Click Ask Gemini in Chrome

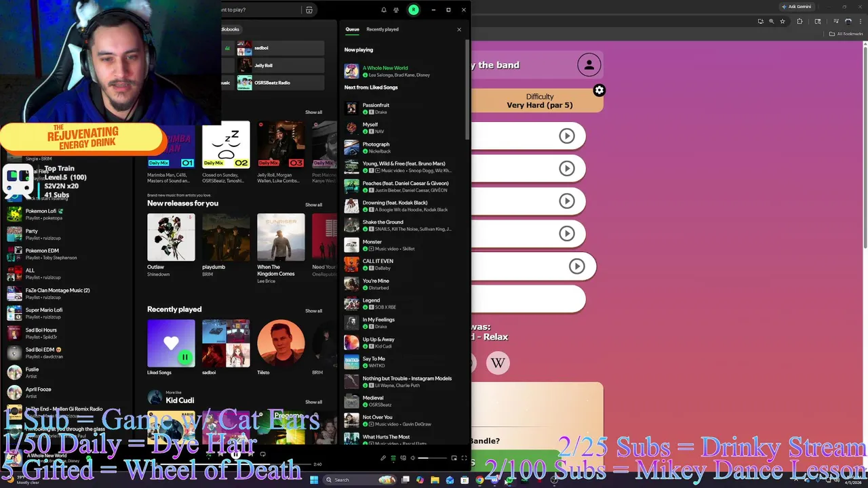(796, 7)
